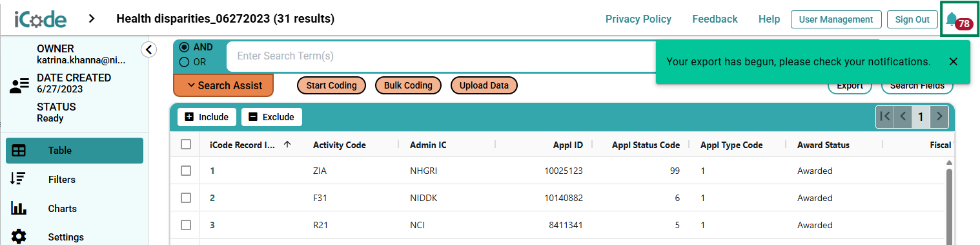Click the Appl ID 8411341 cell
980x245 pixels.
(x=567, y=225)
